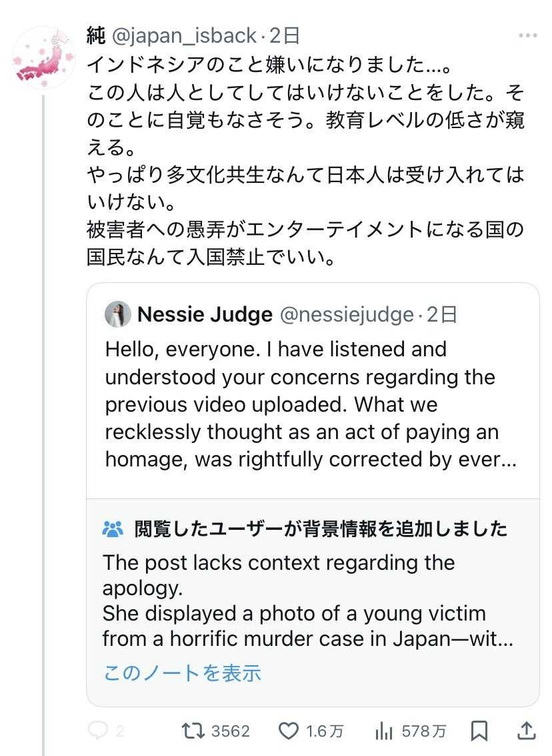Screen dimensions: 552x756
Task: Open view analytics bar chart icon
Action: 384,731
